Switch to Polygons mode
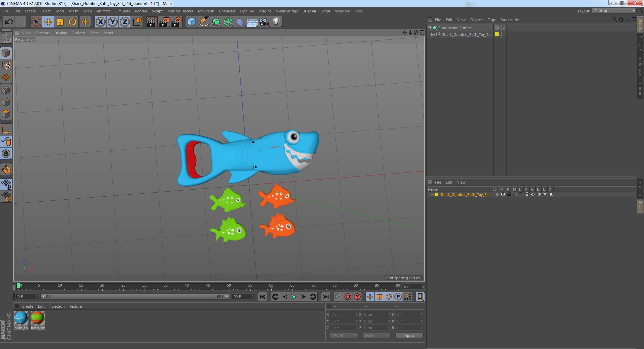 coord(6,114)
